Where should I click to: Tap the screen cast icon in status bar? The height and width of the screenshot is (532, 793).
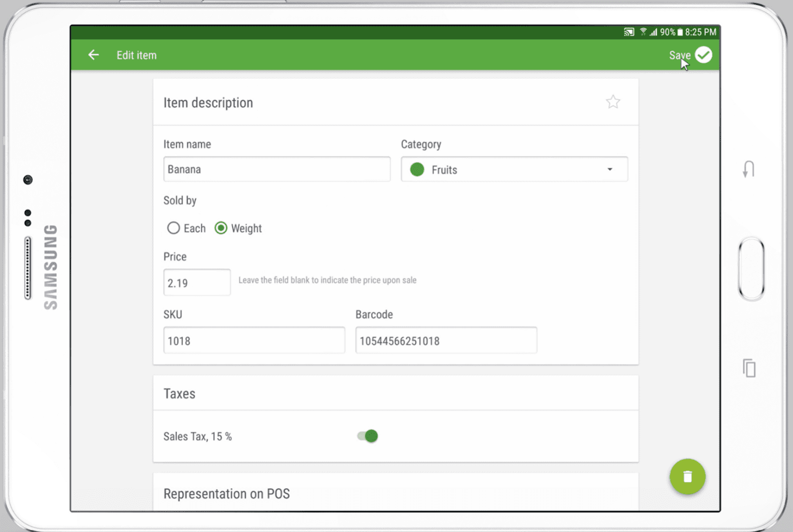pos(629,32)
